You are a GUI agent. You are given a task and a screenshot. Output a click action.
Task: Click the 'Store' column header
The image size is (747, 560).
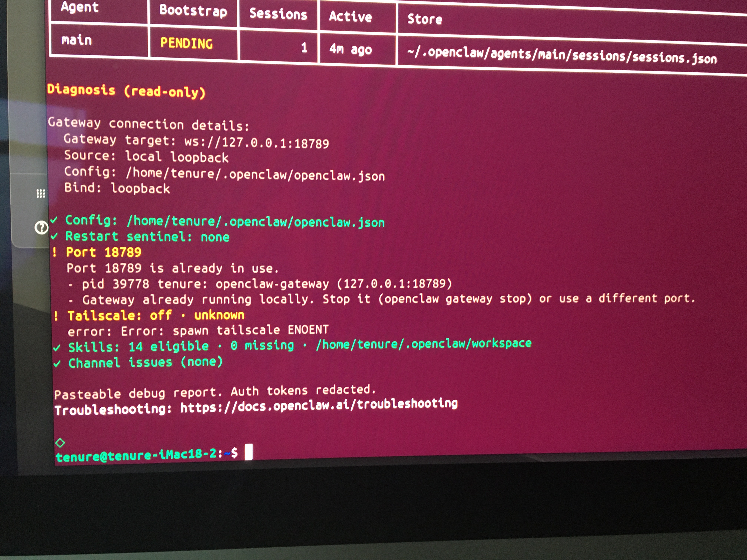click(425, 19)
